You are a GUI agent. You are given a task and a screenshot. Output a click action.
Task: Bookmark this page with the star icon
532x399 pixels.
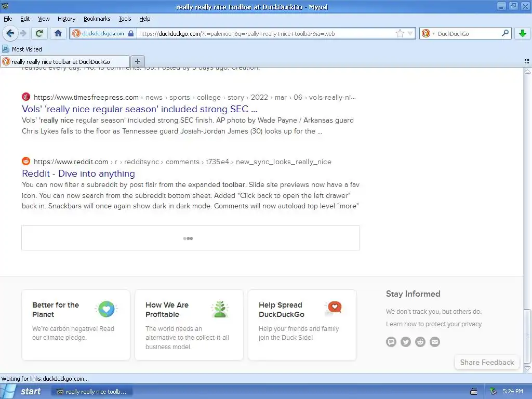400,33
